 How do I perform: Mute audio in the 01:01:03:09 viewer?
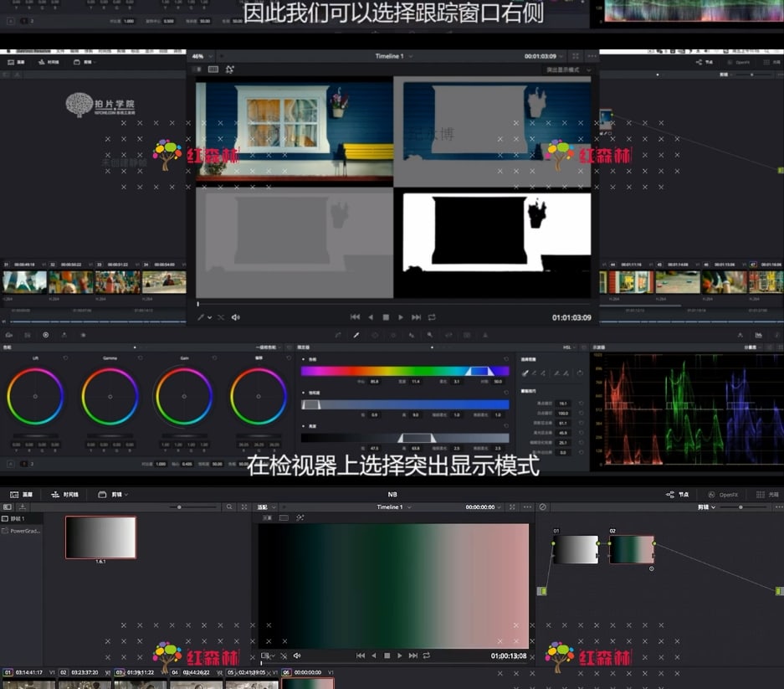pyautogui.click(x=235, y=317)
